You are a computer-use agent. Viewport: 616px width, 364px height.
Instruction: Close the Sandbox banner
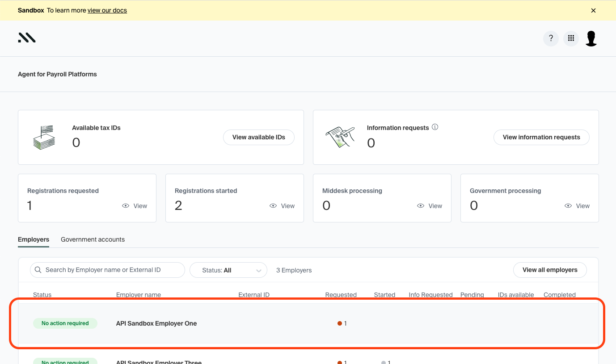(x=593, y=10)
